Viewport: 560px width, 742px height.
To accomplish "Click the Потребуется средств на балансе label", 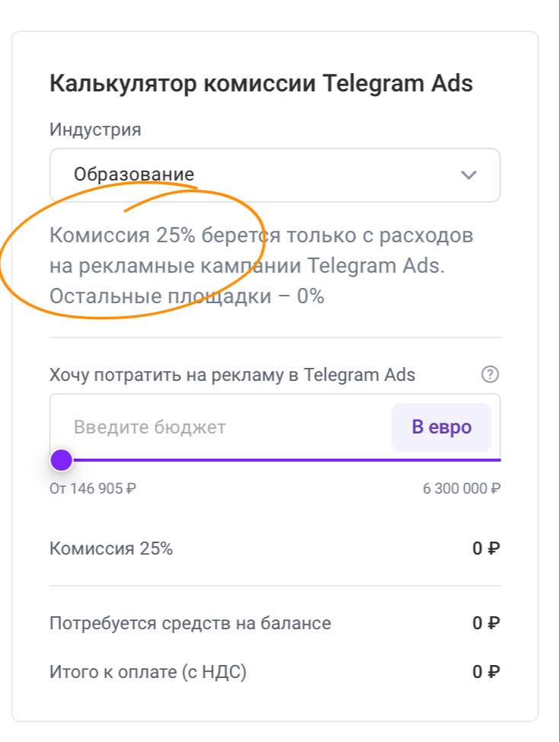I will pyautogui.click(x=190, y=623).
